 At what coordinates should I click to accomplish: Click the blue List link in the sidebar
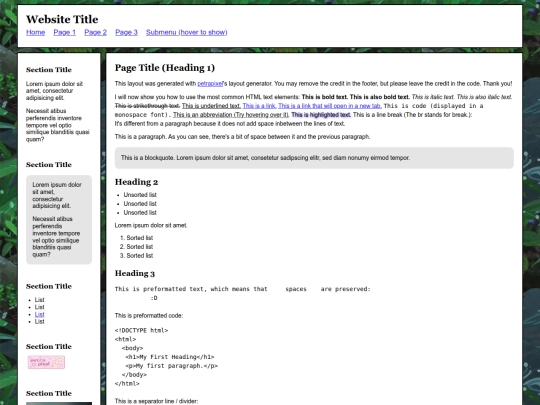40,314
